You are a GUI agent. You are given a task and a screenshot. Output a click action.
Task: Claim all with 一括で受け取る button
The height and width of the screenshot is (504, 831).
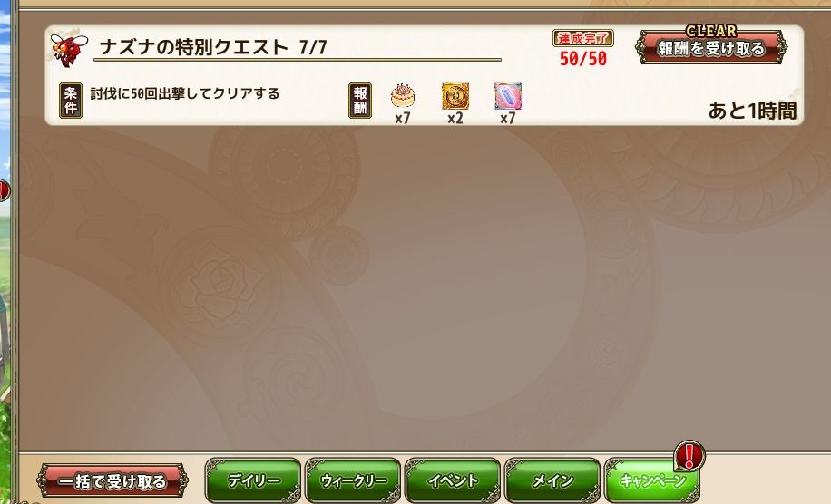(112, 480)
